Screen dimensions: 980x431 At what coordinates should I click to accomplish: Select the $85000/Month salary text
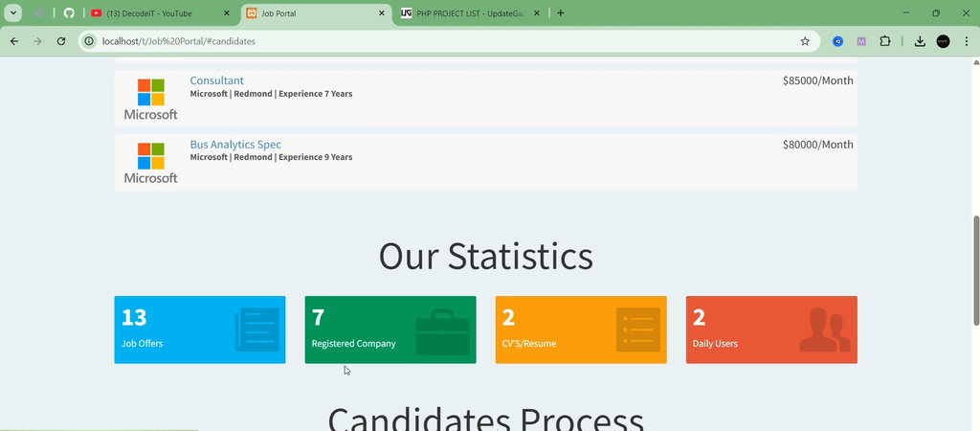[817, 80]
